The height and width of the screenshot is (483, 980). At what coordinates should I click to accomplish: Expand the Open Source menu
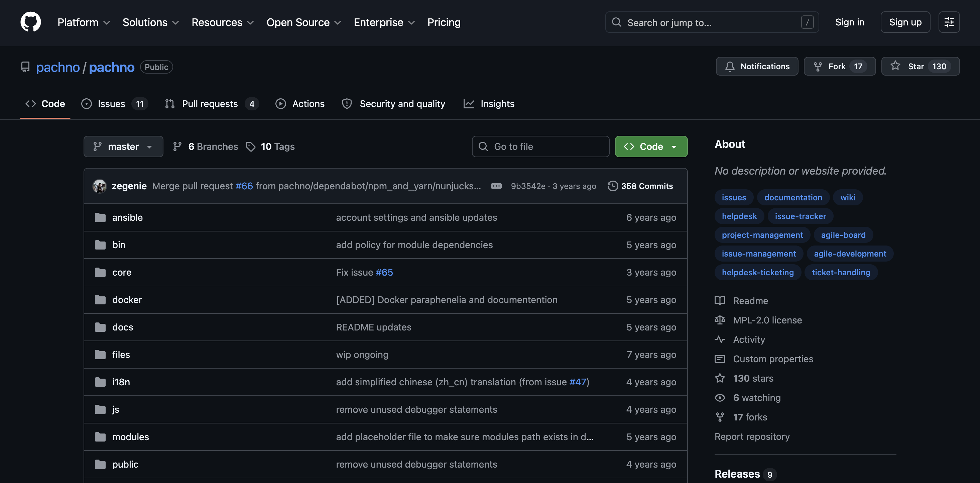pyautogui.click(x=303, y=22)
